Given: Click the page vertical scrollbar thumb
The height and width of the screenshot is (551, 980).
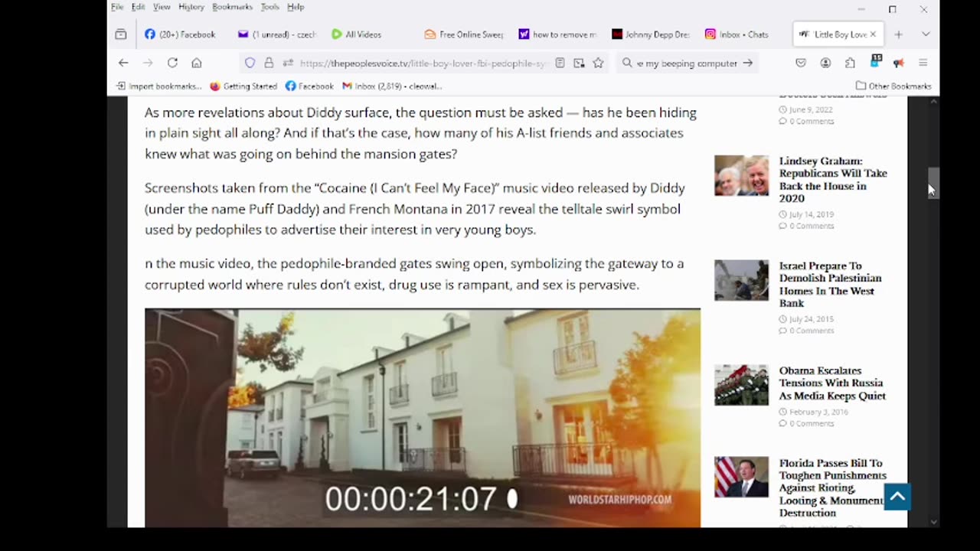Looking at the screenshot, I should [x=933, y=182].
